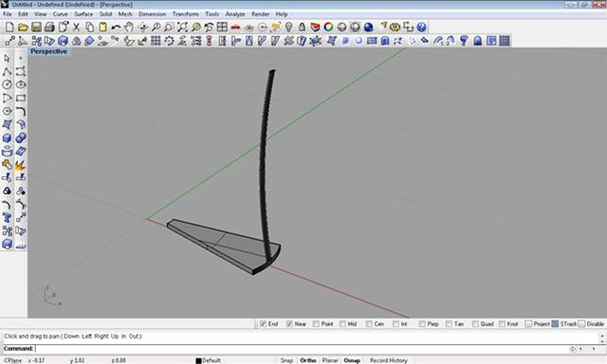This screenshot has width=607, height=364.
Task: Click the four-viewport layout icon
Action: (222, 27)
